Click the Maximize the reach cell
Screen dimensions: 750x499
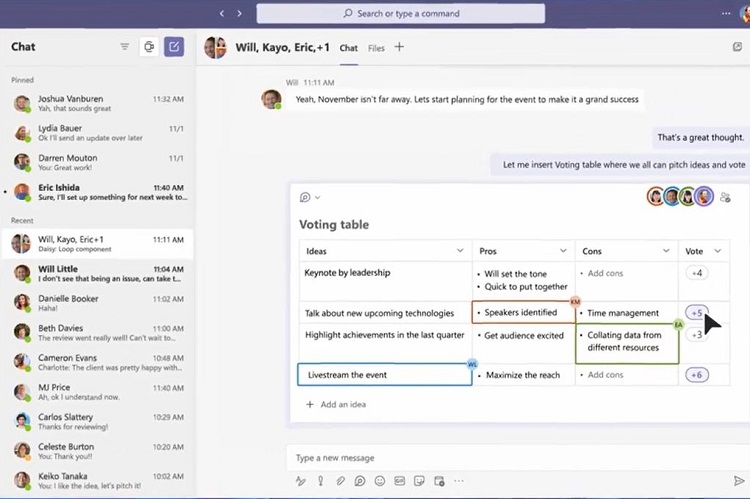(523, 375)
